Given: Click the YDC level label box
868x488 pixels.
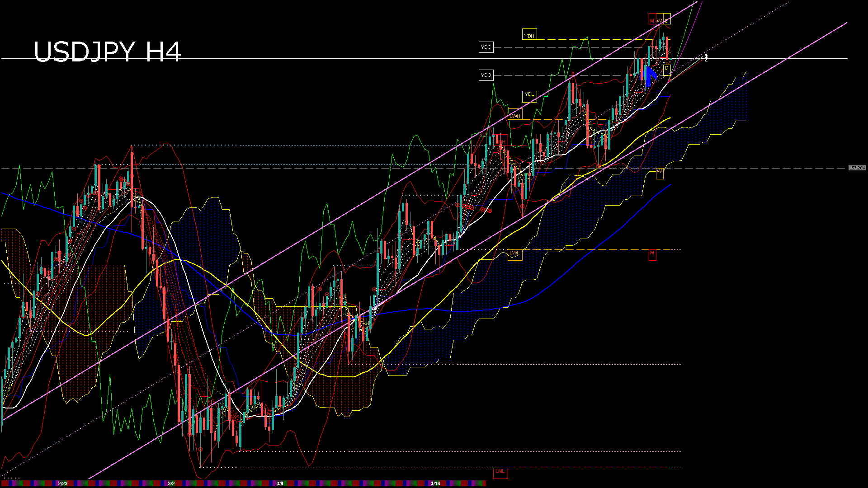Looking at the screenshot, I should pyautogui.click(x=486, y=47).
